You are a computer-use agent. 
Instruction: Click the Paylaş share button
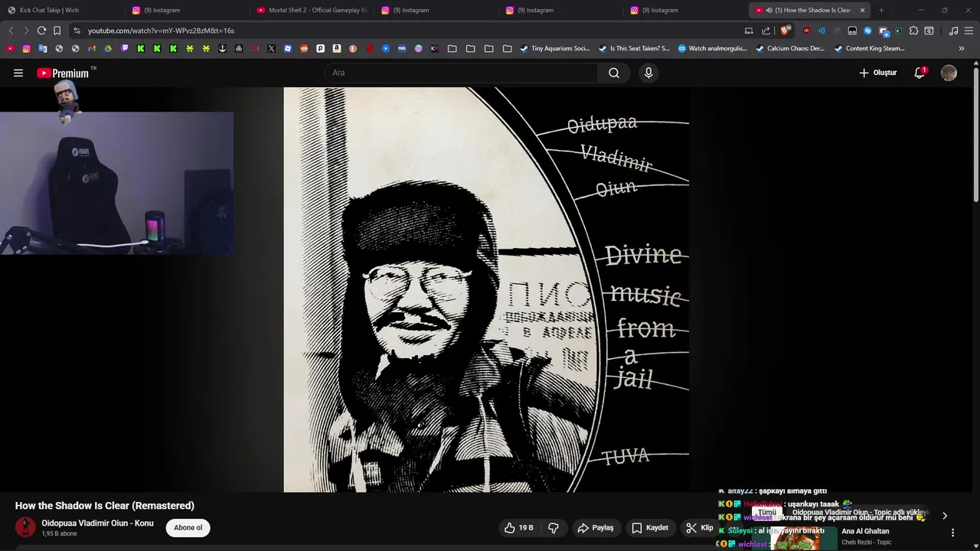click(x=596, y=528)
